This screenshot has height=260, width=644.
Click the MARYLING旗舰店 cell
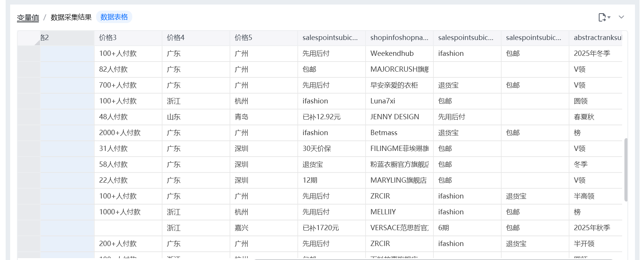(399, 180)
